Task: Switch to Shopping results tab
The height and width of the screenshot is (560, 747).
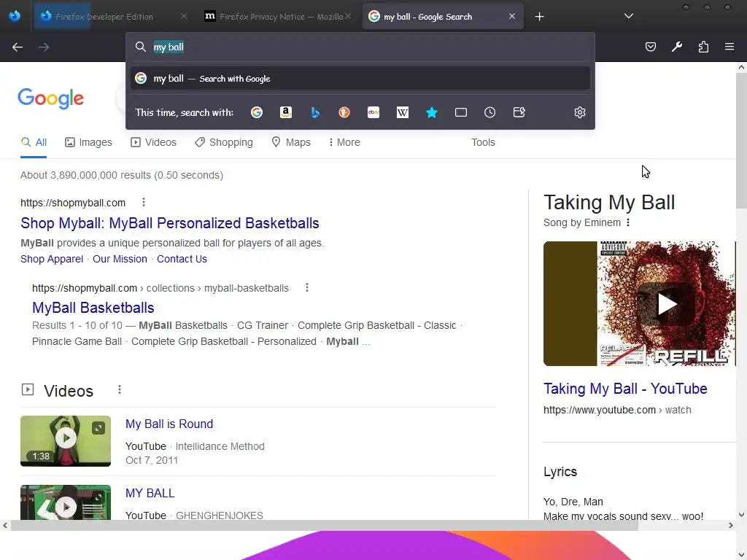Action: point(224,142)
